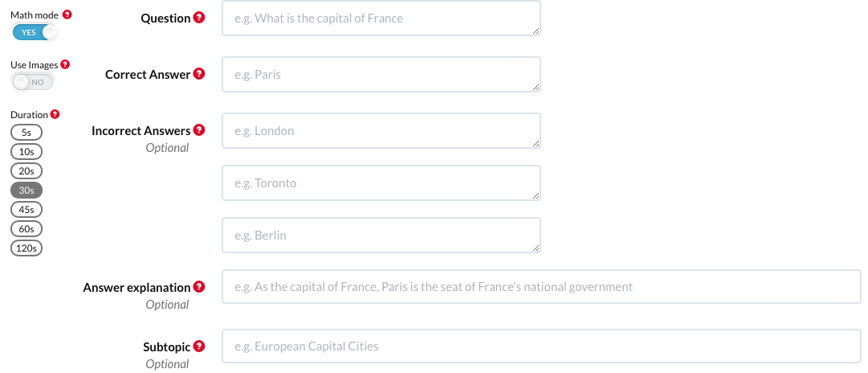This screenshot has width=868, height=373.
Task: Show help for Correct Answer label
Action: (x=199, y=74)
